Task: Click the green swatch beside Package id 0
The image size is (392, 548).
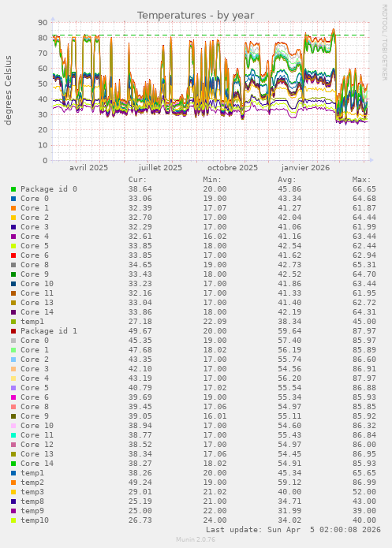Action: point(13,189)
